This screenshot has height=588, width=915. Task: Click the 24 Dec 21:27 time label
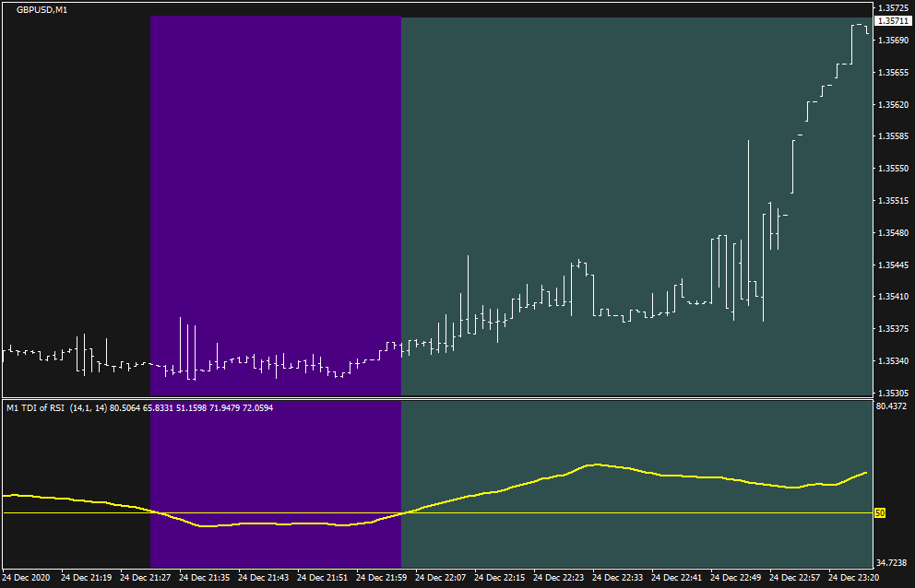click(146, 578)
